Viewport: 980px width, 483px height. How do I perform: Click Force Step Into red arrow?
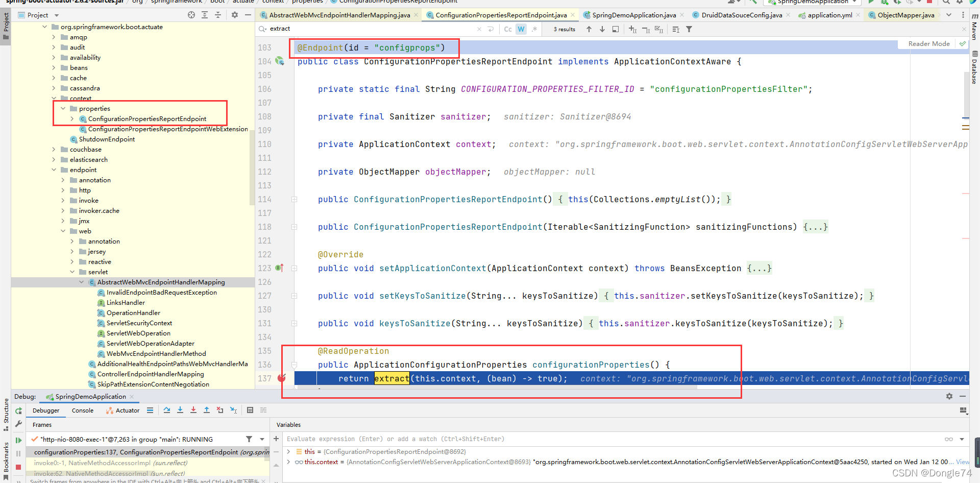193,410
